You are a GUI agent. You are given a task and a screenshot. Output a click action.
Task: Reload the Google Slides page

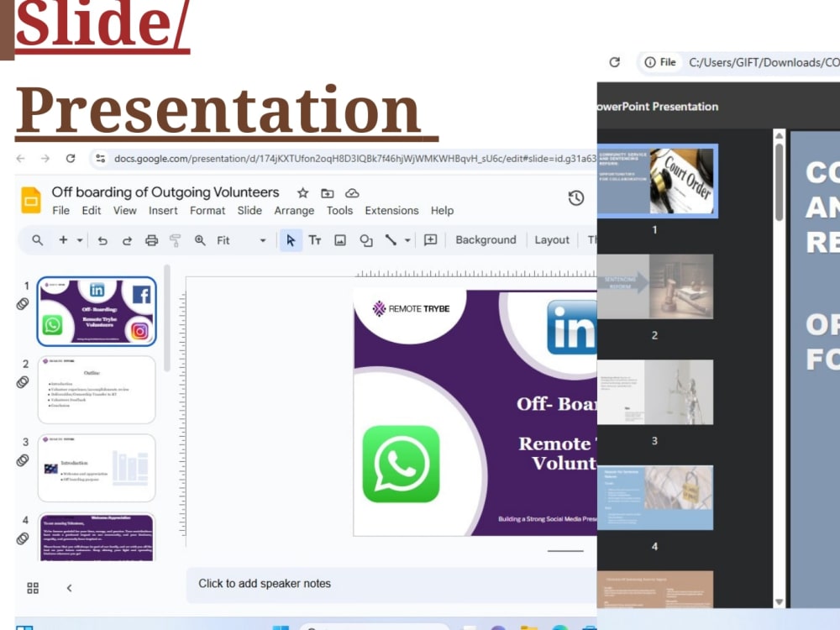point(71,159)
